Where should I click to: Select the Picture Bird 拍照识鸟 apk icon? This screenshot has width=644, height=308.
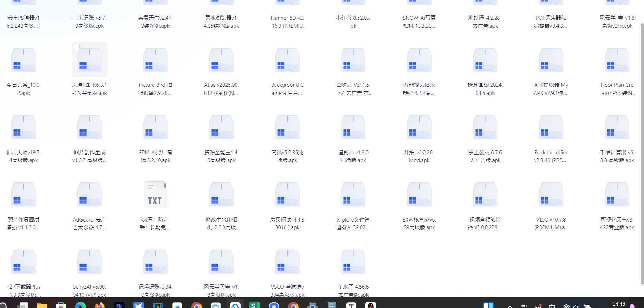pyautogui.click(x=155, y=60)
